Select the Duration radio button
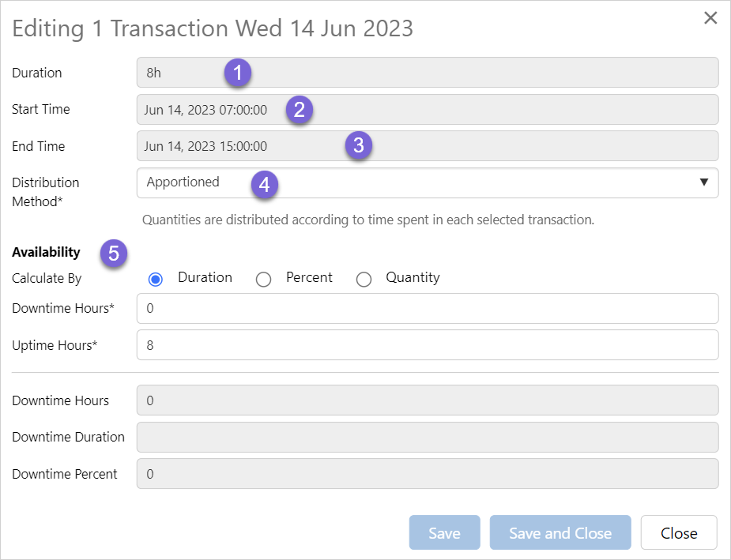 tap(156, 279)
